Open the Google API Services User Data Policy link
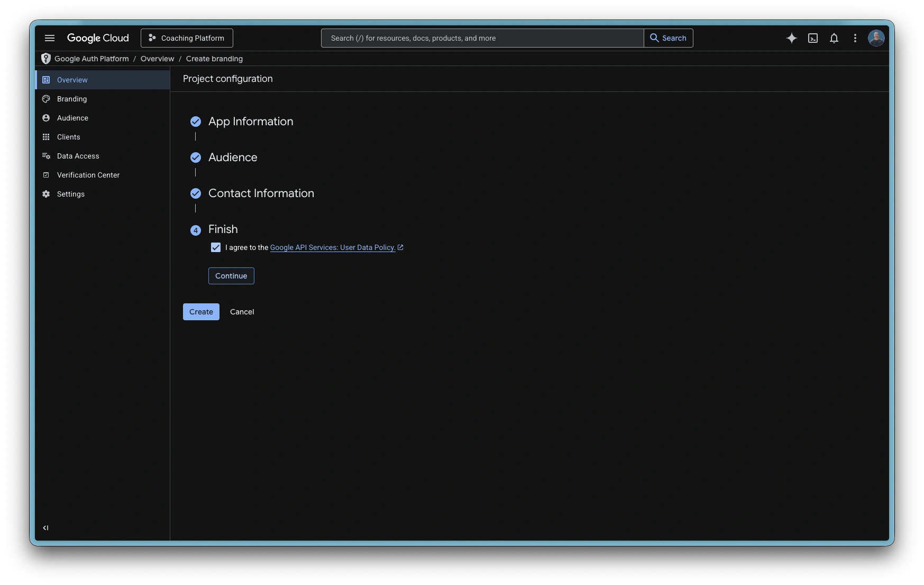This screenshot has width=924, height=585. pyautogui.click(x=333, y=247)
